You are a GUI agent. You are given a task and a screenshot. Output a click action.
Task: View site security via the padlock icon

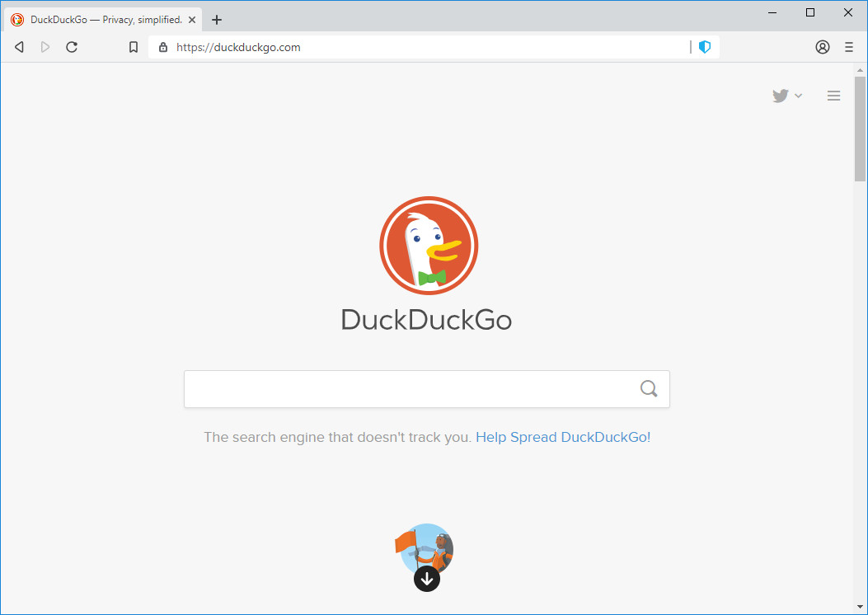pyautogui.click(x=162, y=47)
